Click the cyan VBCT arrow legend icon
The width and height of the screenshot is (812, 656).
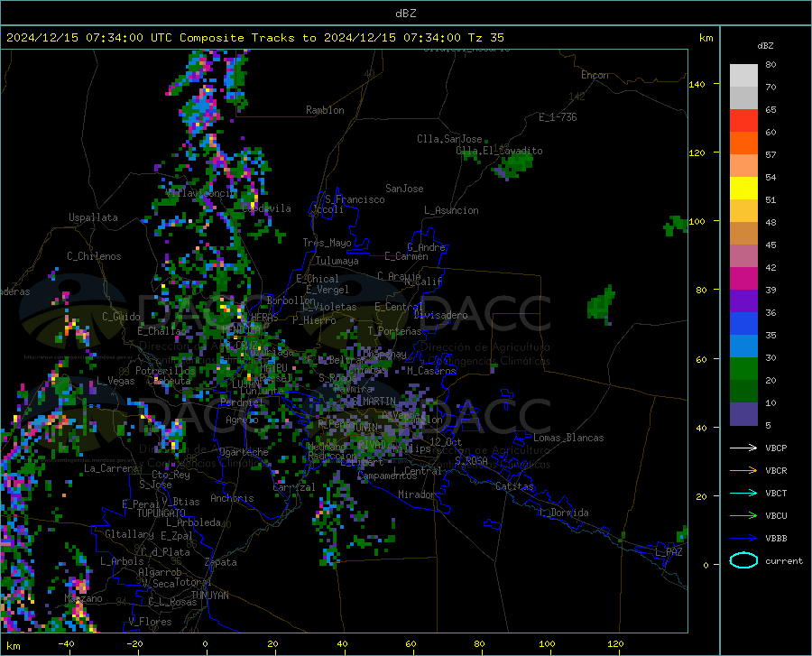pos(743,493)
